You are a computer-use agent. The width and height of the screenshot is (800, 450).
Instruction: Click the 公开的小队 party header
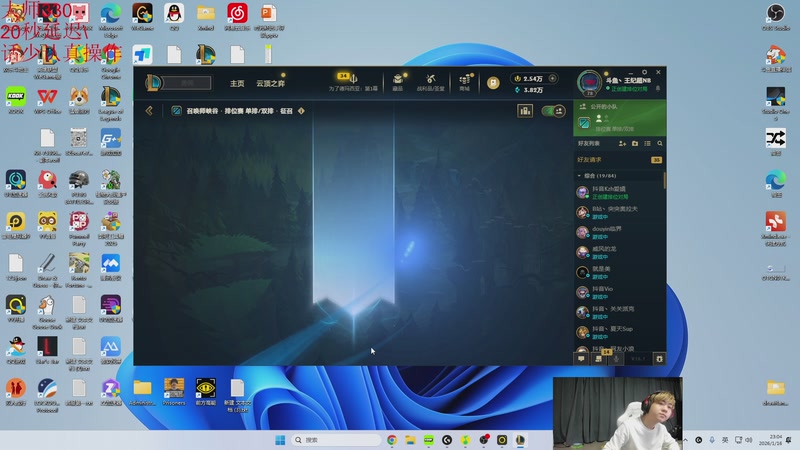click(x=604, y=107)
